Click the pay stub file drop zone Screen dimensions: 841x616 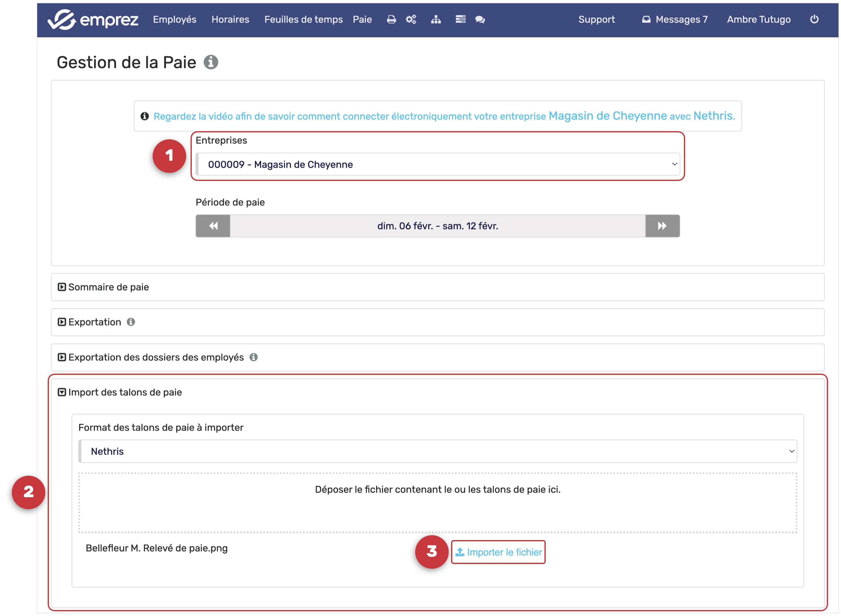click(438, 503)
